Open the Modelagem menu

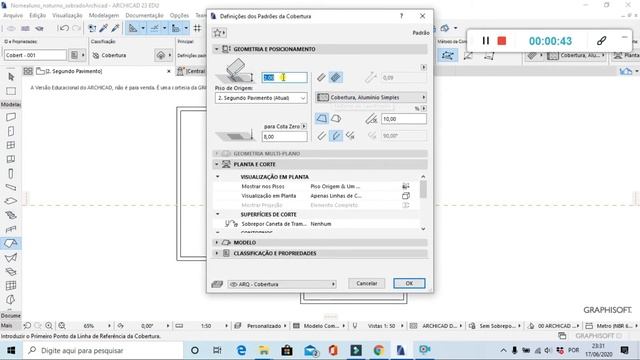104,15
